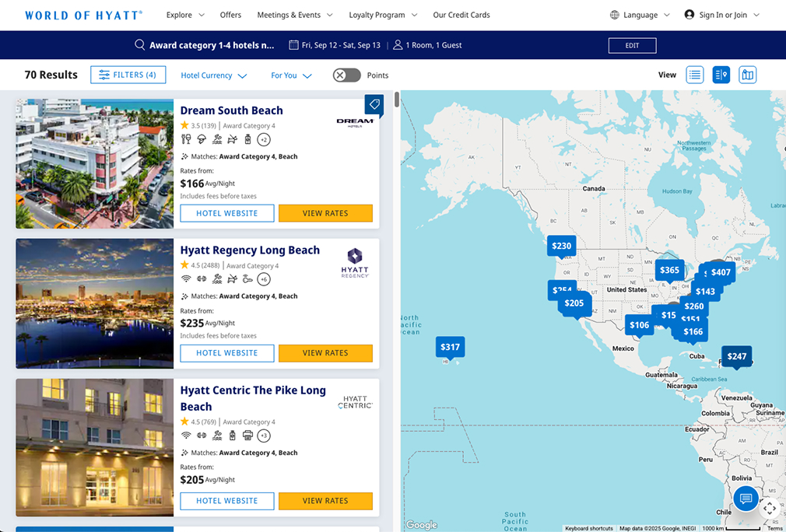
Task: Click the Sign In profile icon
Action: (690, 15)
